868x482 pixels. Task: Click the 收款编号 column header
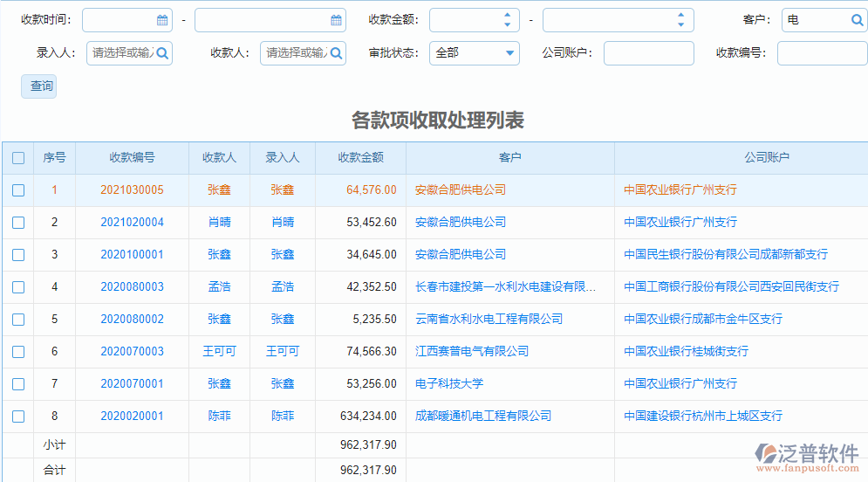click(x=132, y=158)
